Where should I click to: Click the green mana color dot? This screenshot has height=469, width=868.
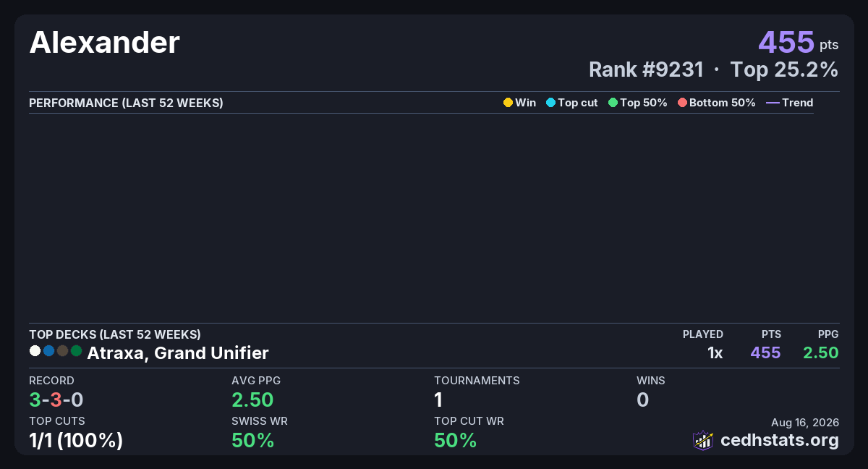(x=76, y=351)
